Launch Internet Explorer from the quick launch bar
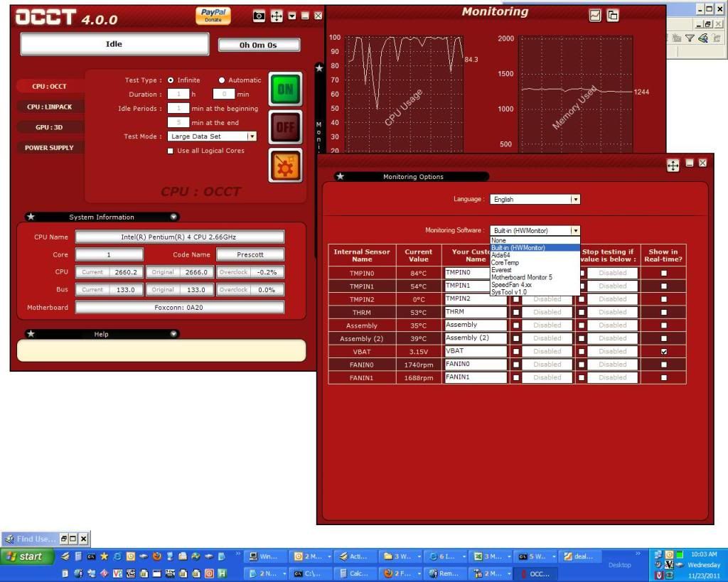The width and height of the screenshot is (728, 582). [x=117, y=556]
